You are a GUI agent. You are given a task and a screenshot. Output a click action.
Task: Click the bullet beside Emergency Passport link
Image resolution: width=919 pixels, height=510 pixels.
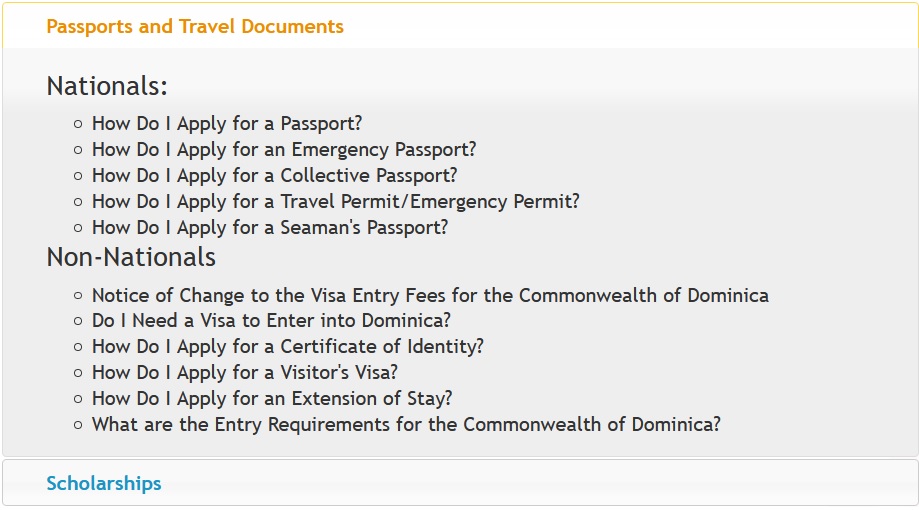pyautogui.click(x=78, y=151)
